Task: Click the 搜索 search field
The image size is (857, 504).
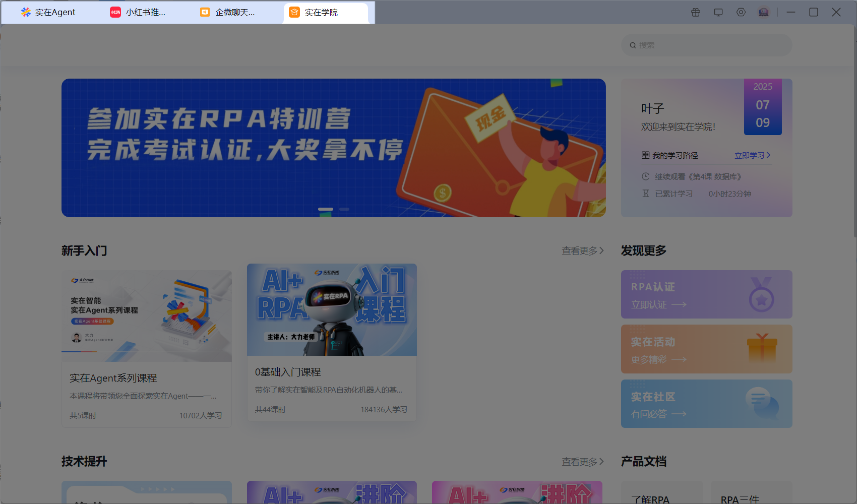Action: coord(707,45)
